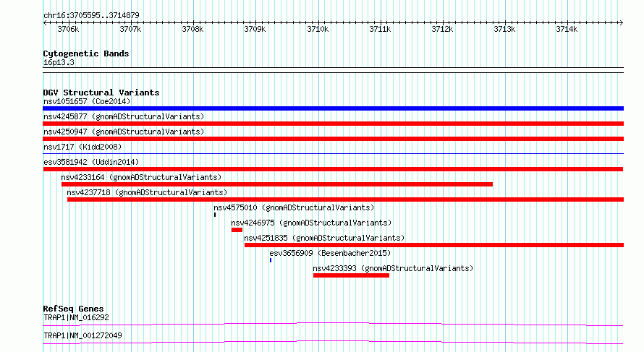Click the 3714k ruler position
Image resolution: width=644 pixels, height=352 pixels.
click(567, 29)
